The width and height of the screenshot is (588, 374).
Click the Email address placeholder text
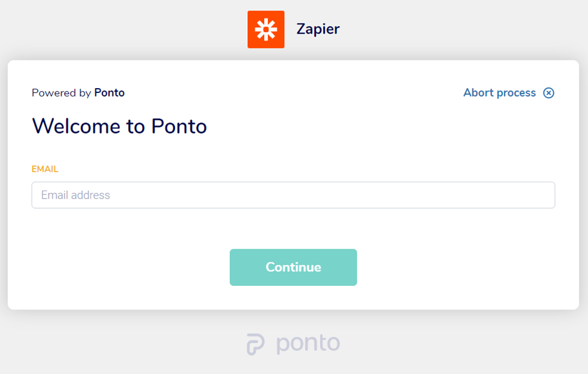point(75,195)
